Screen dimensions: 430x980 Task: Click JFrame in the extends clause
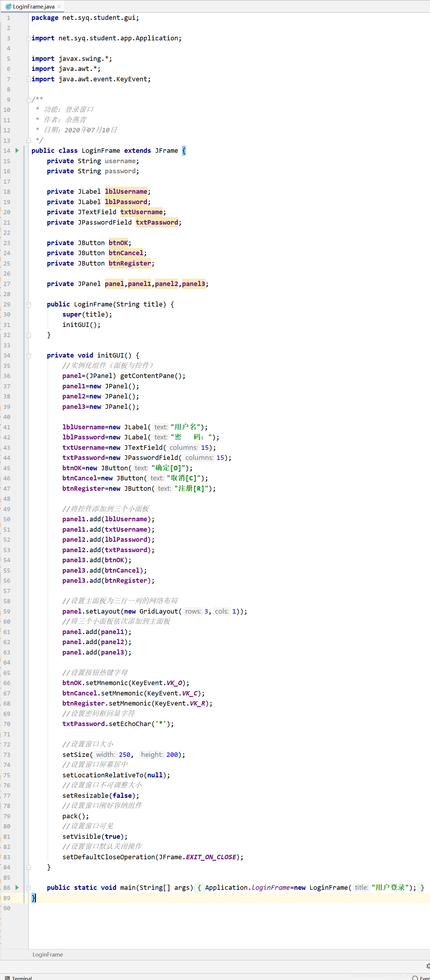point(166,151)
